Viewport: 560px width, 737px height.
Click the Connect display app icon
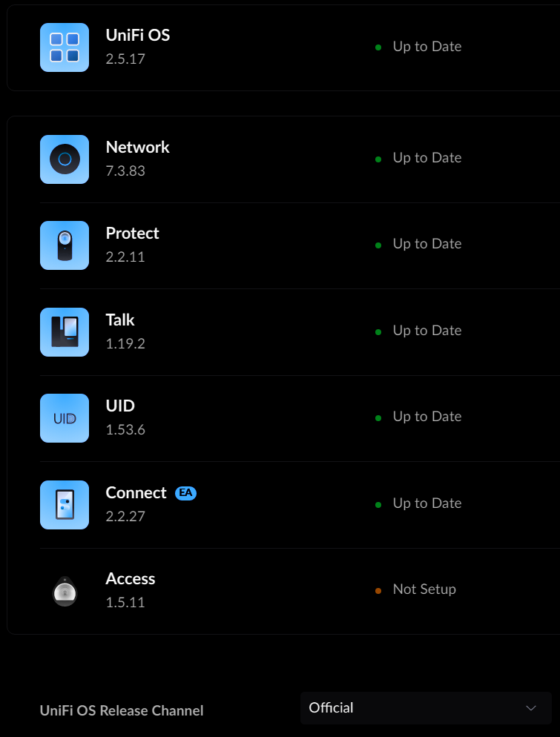click(64, 505)
